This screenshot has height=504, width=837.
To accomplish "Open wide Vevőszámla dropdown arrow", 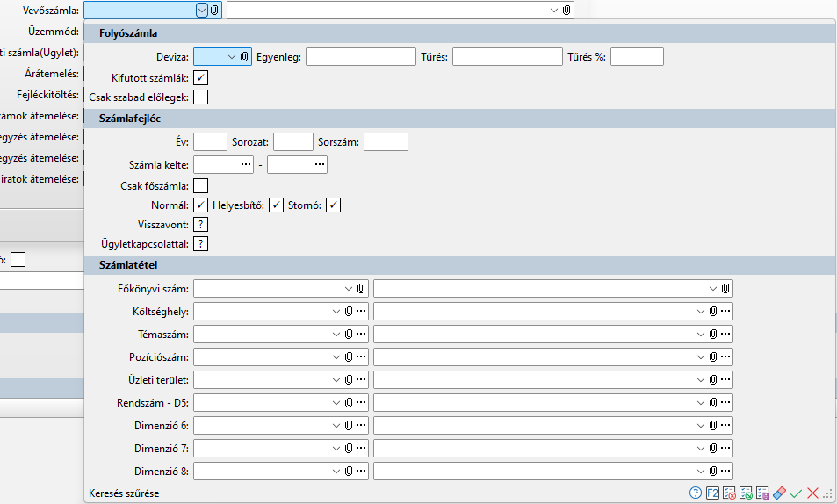I will pos(554,11).
